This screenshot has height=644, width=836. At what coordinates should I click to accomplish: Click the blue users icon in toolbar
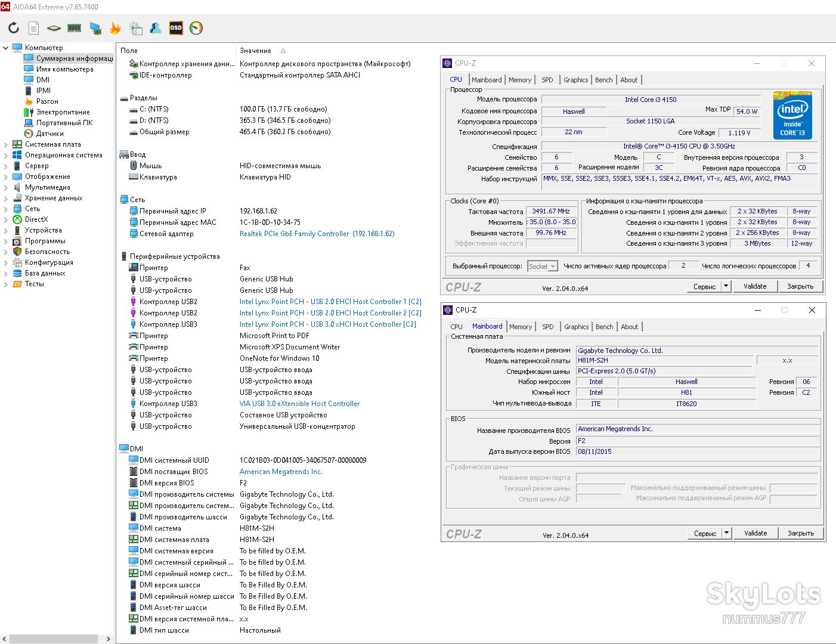[x=156, y=28]
